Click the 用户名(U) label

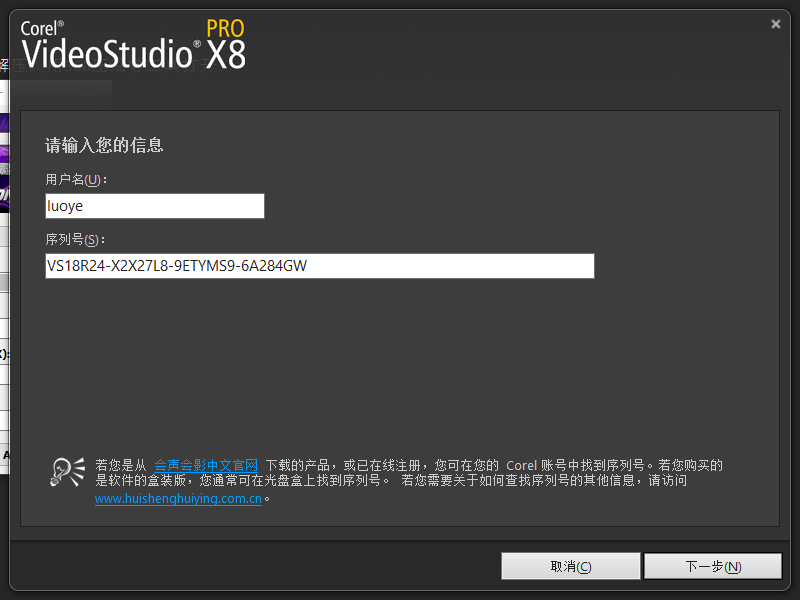75,179
